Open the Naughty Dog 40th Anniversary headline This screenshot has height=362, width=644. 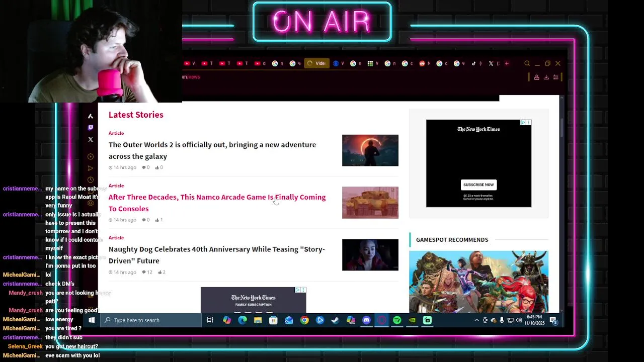(x=217, y=255)
